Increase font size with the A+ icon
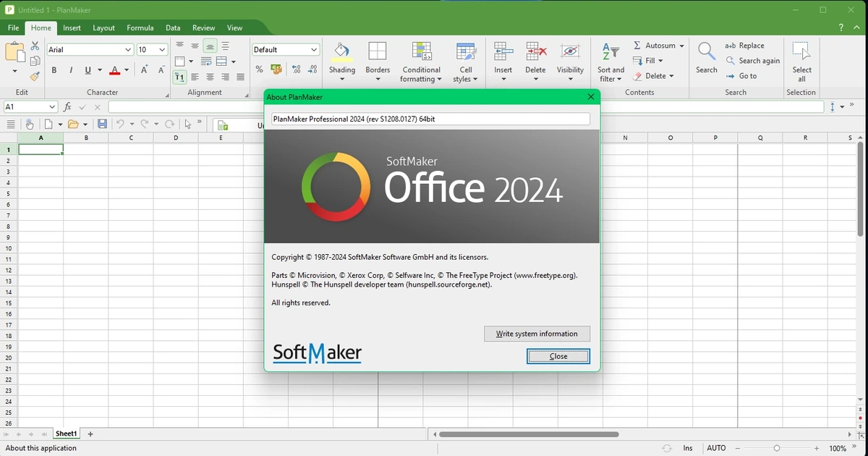Screen dimensions: 868x456 [145, 69]
